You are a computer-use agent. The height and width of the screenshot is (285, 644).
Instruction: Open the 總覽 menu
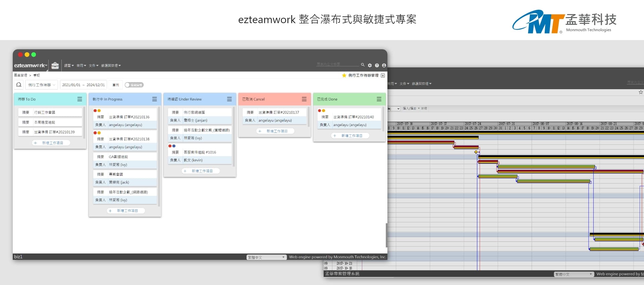(69, 66)
